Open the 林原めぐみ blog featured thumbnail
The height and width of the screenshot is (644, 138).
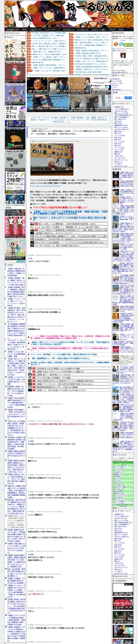point(79,86)
